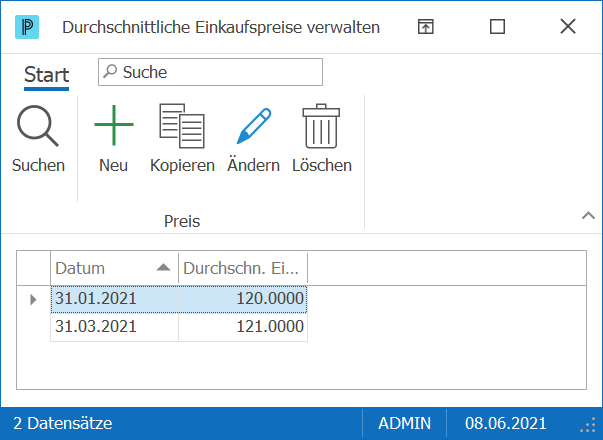Click the 08.06.2021 date in status bar
The image size is (603, 440).
(506, 423)
